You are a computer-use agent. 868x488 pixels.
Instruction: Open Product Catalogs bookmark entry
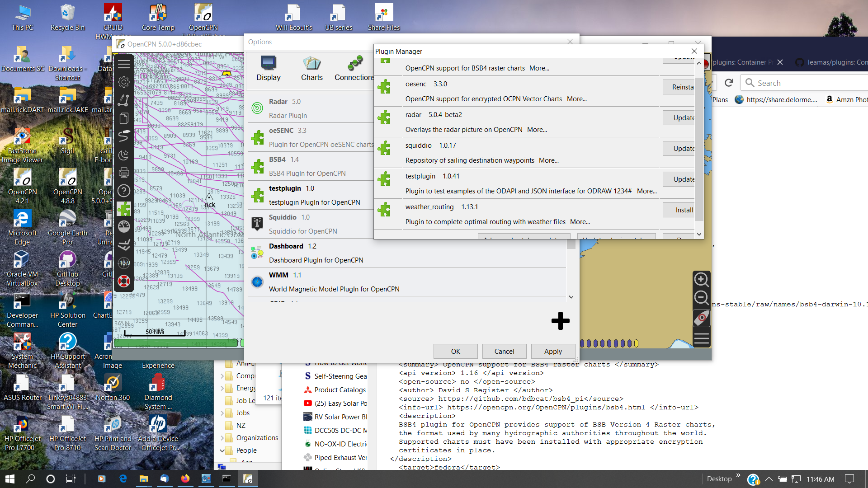[335, 389]
